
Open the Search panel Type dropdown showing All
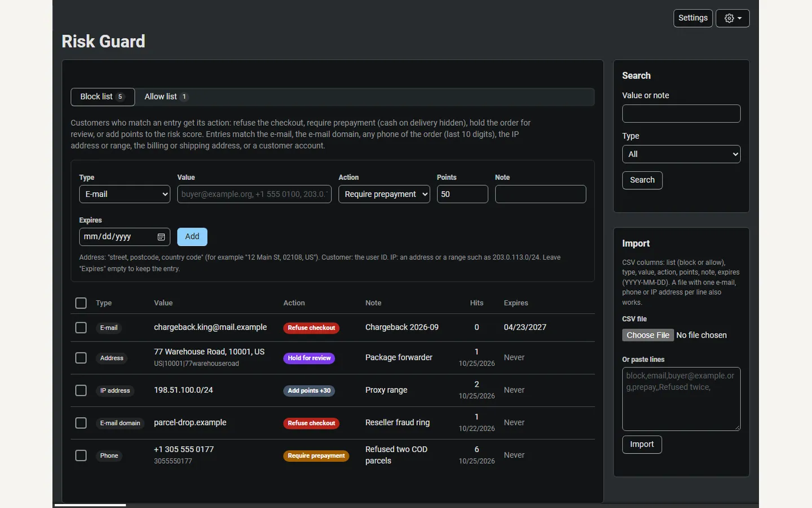pos(681,154)
